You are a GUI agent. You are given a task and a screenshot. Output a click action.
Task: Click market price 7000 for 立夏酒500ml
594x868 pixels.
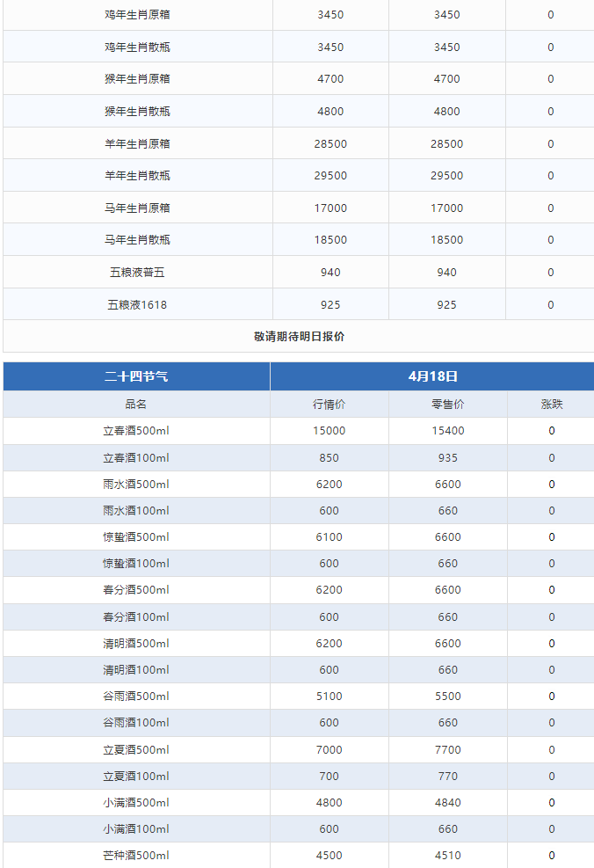(330, 749)
